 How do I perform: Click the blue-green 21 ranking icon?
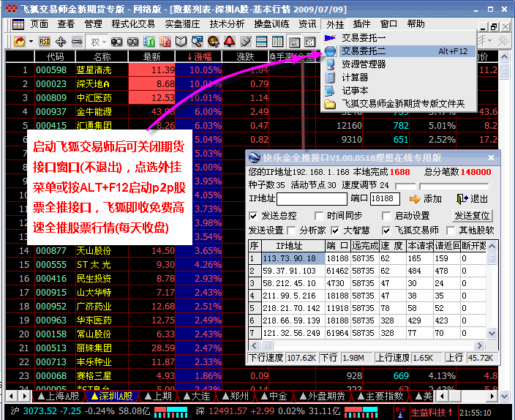[x=149, y=42]
